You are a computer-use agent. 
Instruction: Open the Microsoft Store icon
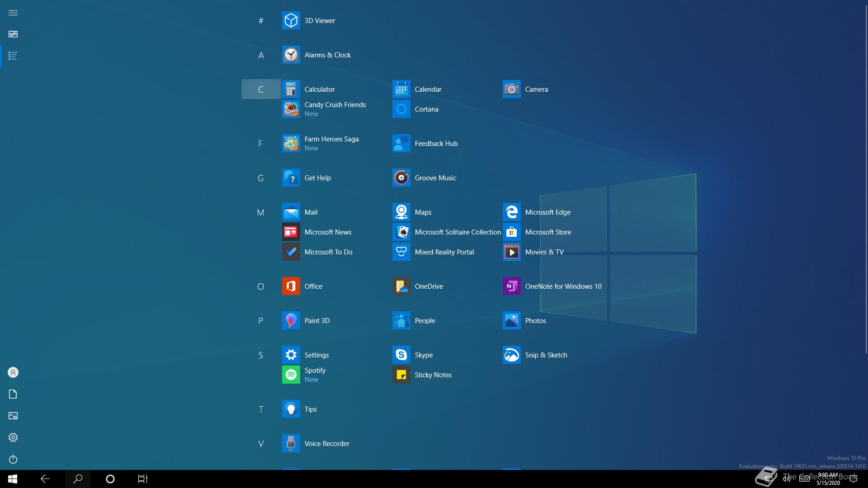(x=511, y=232)
